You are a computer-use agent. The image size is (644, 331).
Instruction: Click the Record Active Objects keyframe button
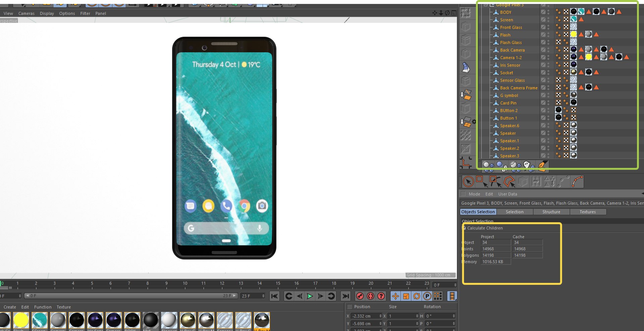point(360,296)
